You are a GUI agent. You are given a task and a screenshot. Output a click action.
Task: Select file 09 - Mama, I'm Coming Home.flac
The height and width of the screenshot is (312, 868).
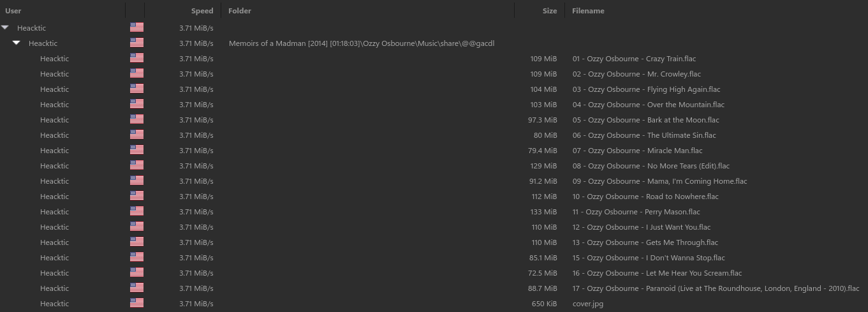(659, 181)
